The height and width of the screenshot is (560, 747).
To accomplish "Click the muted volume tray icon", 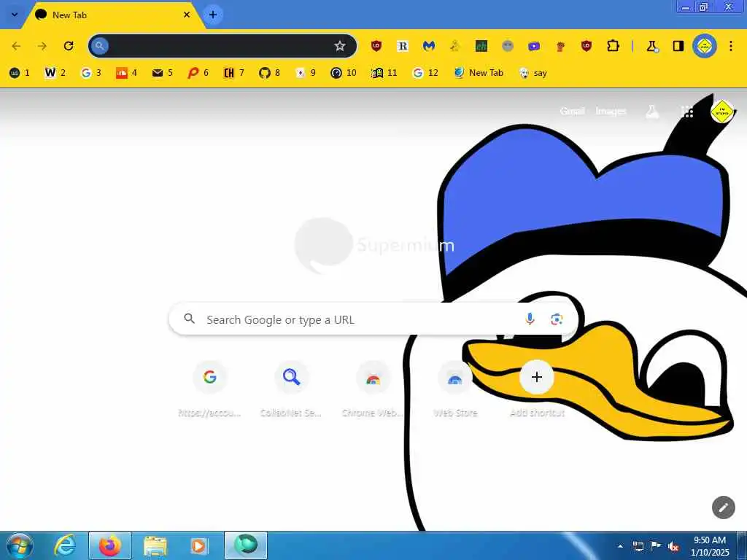I will pyautogui.click(x=673, y=546).
